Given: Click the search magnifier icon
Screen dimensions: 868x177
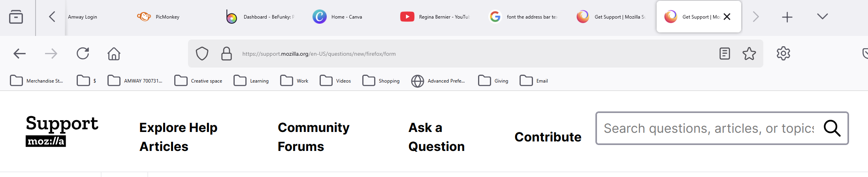Looking at the screenshot, I should click(832, 128).
